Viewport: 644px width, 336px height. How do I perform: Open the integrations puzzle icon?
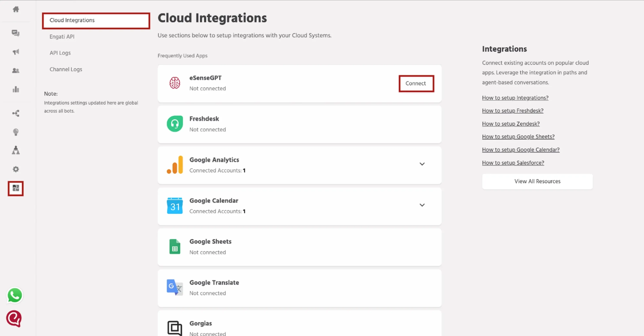click(x=16, y=188)
